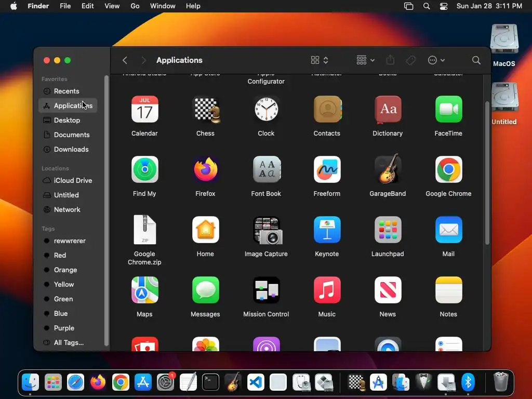Select the Maps app icon
Image resolution: width=532 pixels, height=399 pixels.
(144, 290)
